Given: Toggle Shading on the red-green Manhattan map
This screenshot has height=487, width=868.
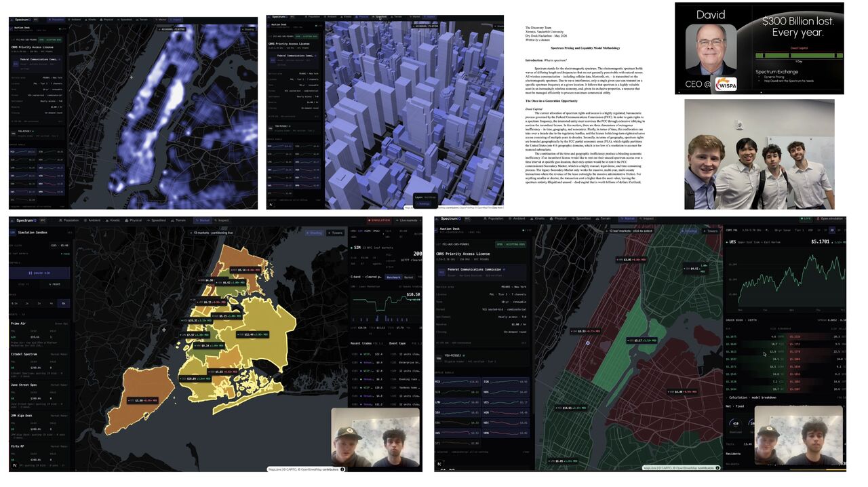Looking at the screenshot, I should coord(690,231).
